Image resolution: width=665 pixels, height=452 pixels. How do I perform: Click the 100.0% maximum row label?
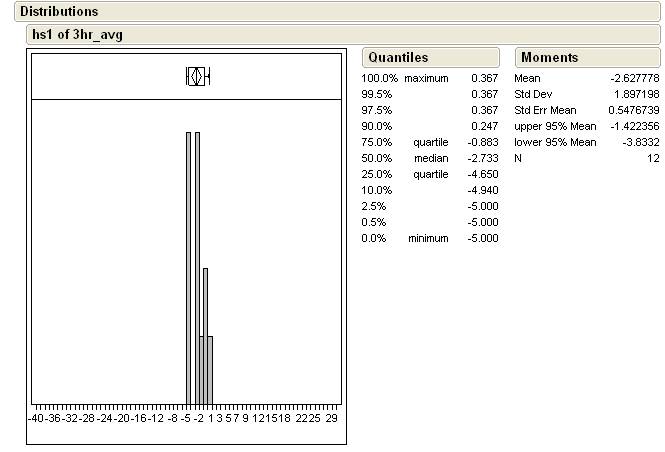(405, 78)
